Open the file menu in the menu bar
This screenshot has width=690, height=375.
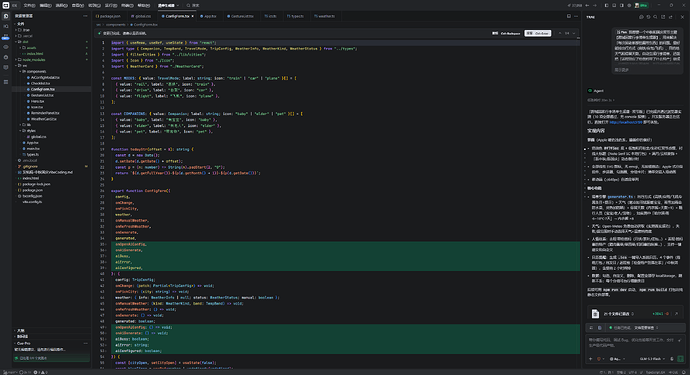29,5
